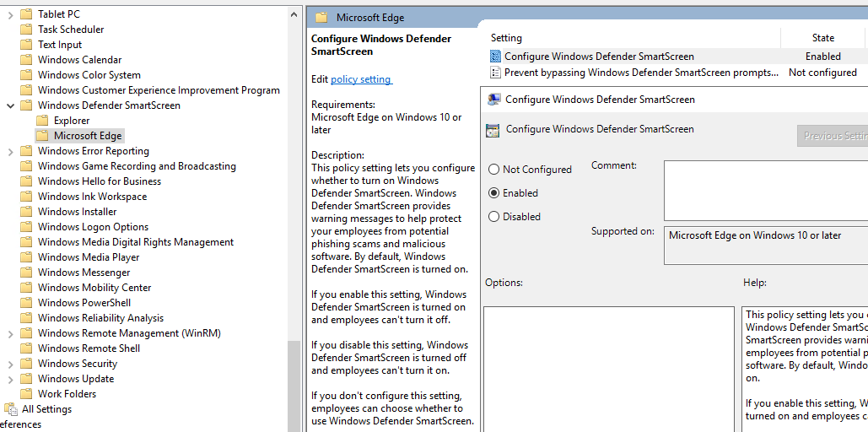868x432 pixels.
Task: Expand the Tablet PC node
Action: (10, 14)
